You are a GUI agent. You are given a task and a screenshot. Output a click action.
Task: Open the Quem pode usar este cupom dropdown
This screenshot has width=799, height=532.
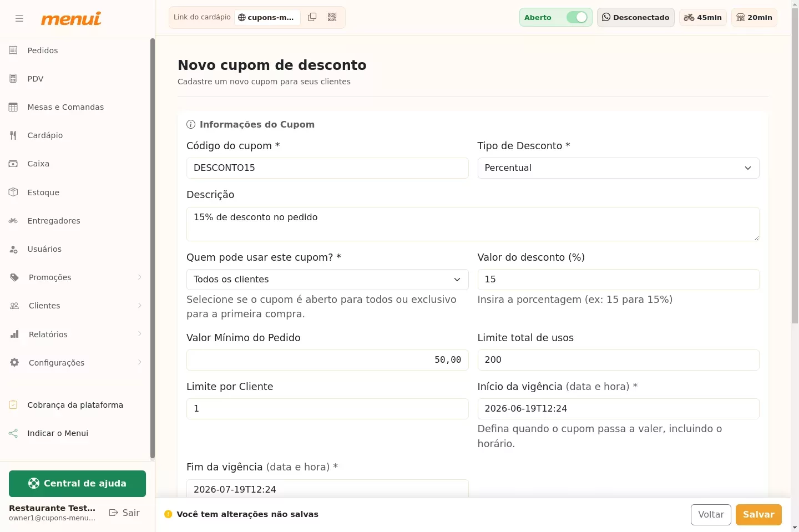click(327, 280)
